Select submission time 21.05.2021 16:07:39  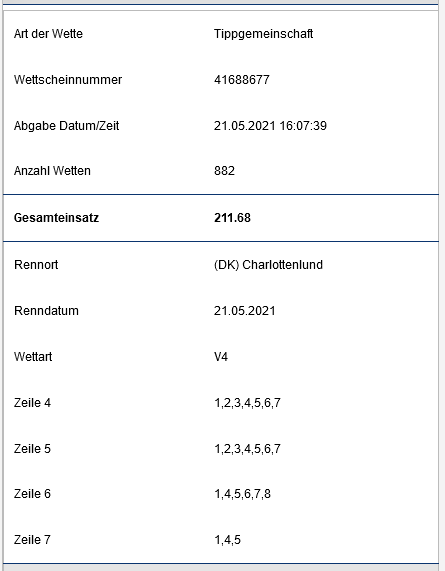pos(270,126)
